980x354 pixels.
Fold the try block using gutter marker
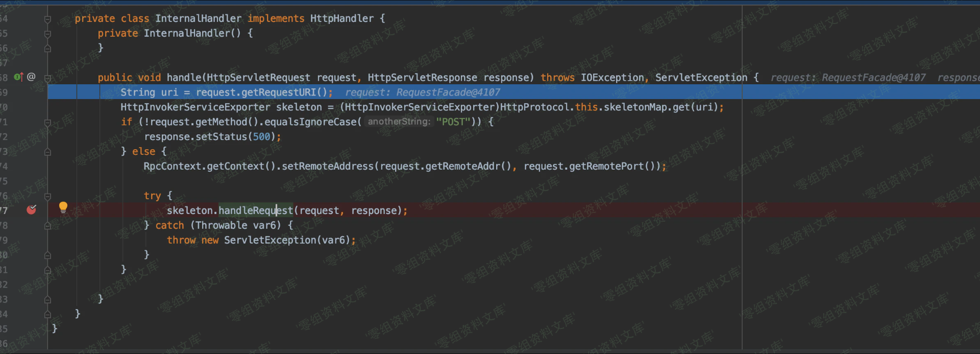click(47, 196)
